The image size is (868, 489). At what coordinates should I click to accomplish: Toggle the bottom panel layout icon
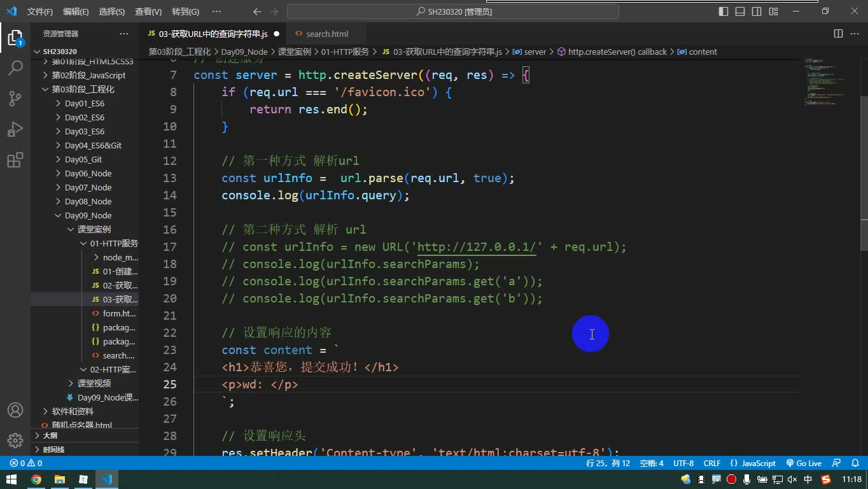coord(740,11)
